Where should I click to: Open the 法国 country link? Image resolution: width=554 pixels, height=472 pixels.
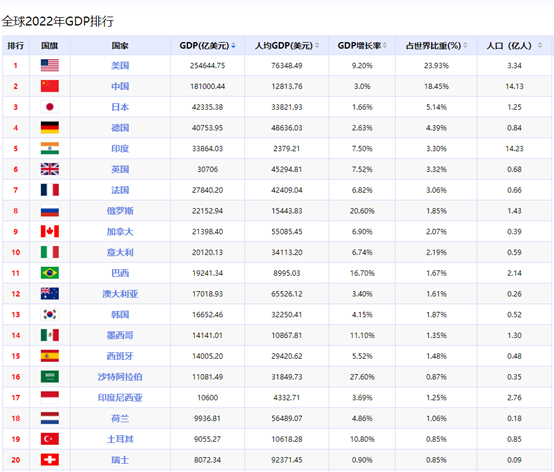[x=120, y=190]
